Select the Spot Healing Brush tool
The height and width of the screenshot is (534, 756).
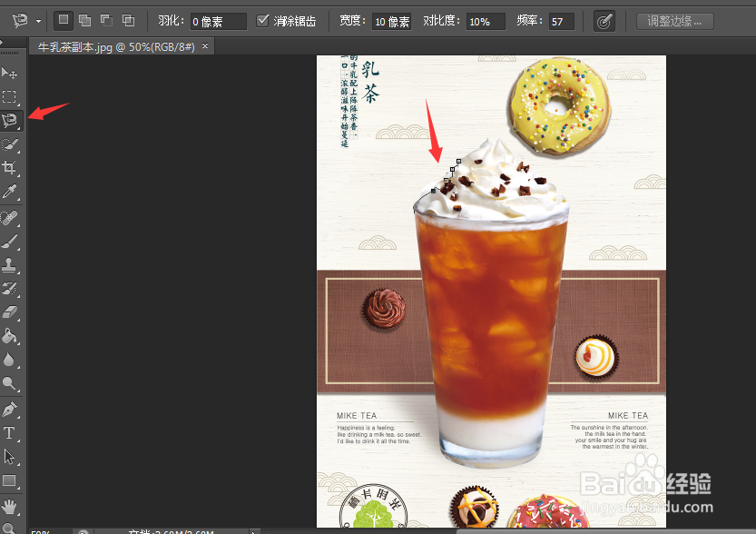[x=10, y=218]
